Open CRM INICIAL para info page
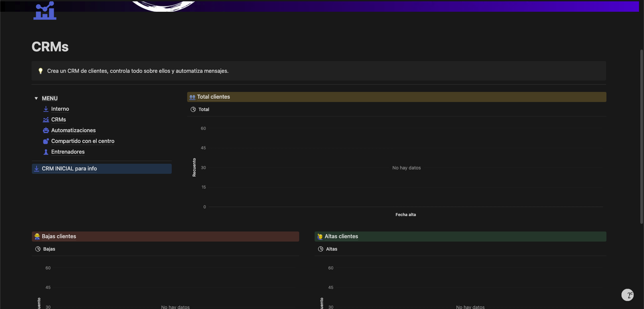 pyautogui.click(x=69, y=169)
